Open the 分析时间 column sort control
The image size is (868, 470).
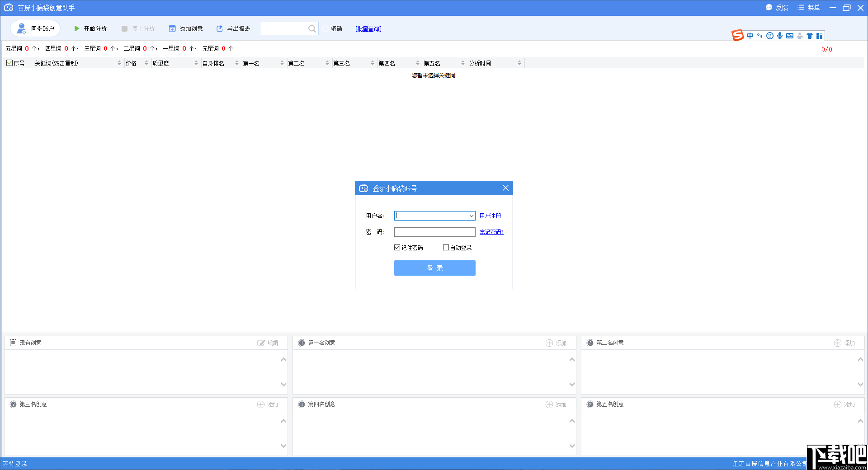click(519, 63)
